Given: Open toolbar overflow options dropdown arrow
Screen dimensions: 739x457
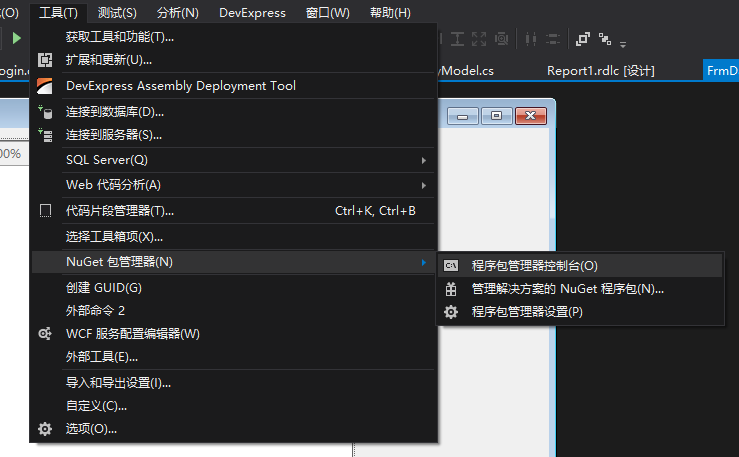Looking at the screenshot, I should (623, 44).
